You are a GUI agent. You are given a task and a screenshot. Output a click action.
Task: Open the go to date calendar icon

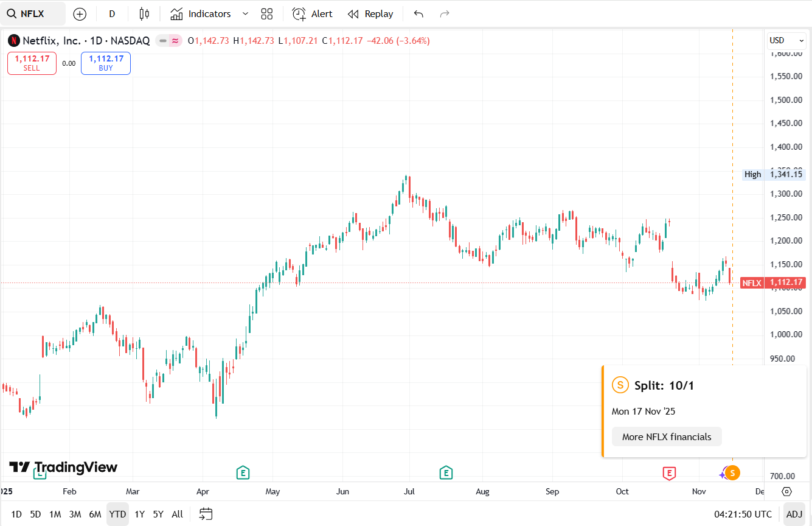point(206,514)
